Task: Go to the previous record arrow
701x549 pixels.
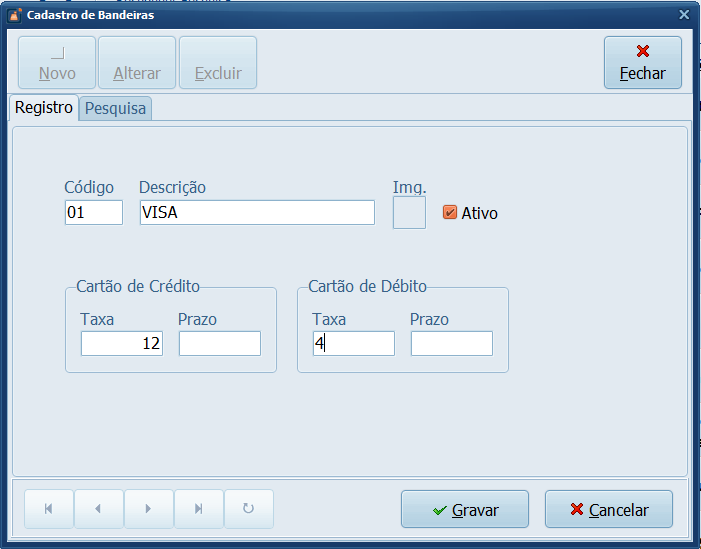Action: pos(98,509)
